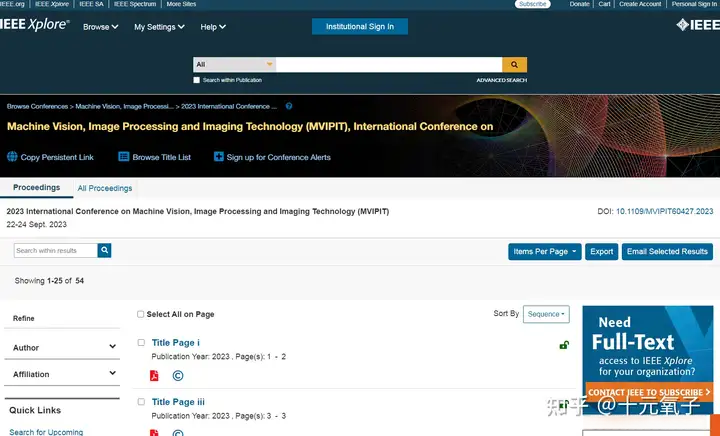Open the Title Page i article link

click(x=175, y=342)
